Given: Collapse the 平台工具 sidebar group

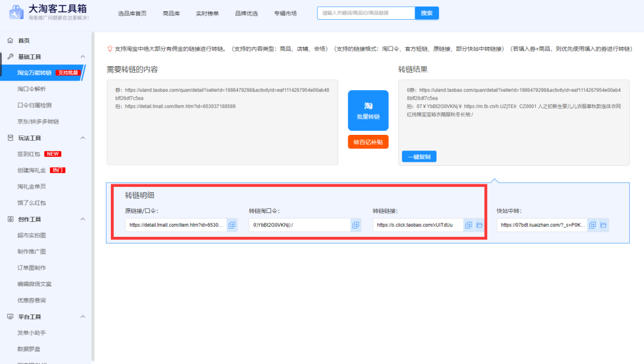Looking at the screenshot, I should [82, 317].
